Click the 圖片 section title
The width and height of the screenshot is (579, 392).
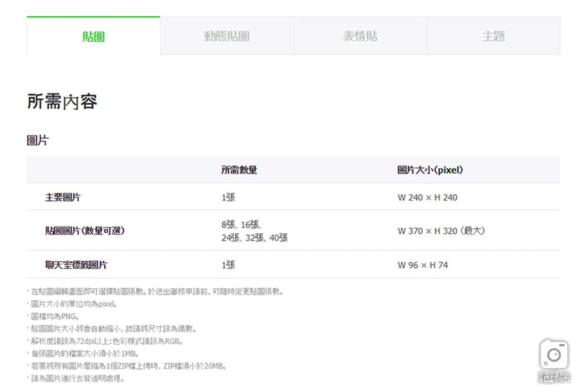(37, 141)
